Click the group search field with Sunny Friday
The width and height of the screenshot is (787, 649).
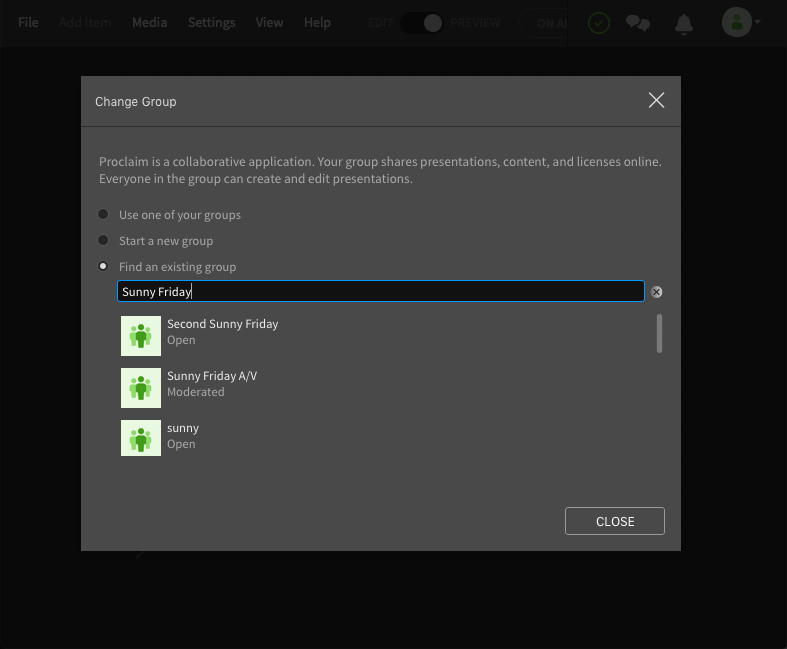[x=380, y=291]
